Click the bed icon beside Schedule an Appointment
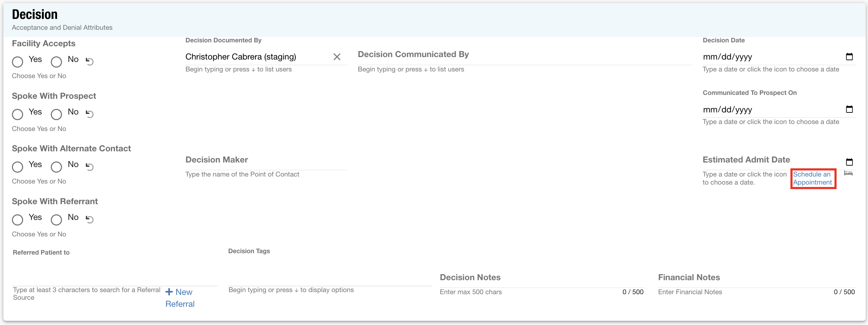 point(848,173)
